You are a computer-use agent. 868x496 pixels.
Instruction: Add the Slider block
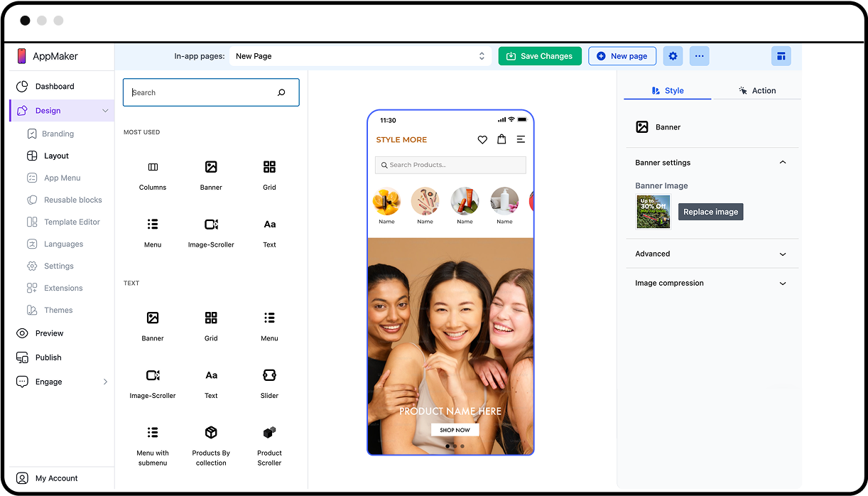click(269, 376)
